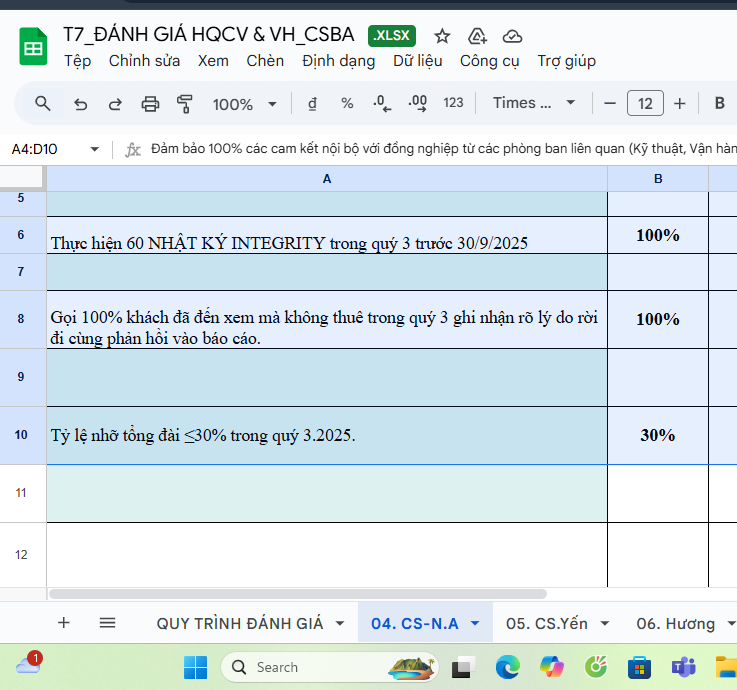Viewport: 737px width, 690px height.
Task: Show all sheets list button
Action: (107, 623)
